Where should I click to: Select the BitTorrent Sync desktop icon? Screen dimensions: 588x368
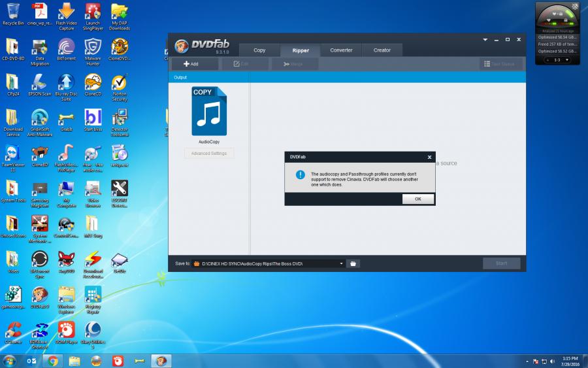(40, 264)
